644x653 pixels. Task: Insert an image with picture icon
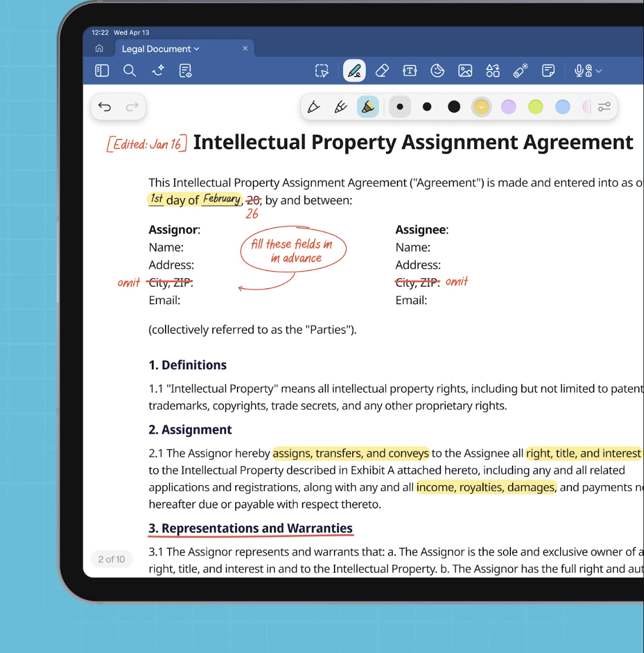pyautogui.click(x=465, y=71)
